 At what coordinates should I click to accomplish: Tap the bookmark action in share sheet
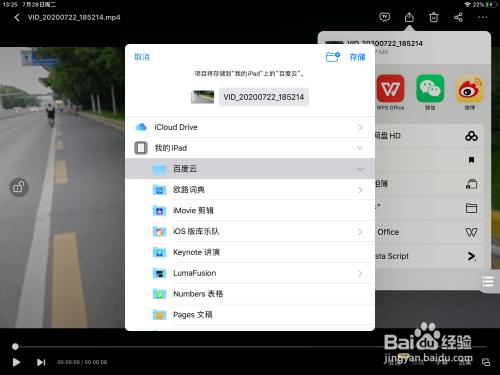pyautogui.click(x=471, y=160)
